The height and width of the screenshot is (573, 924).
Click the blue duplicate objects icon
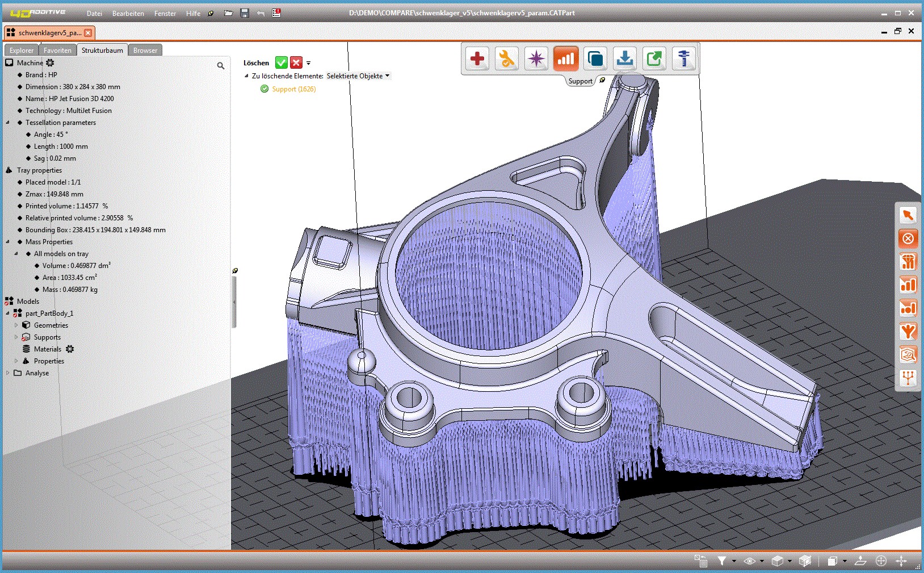[595, 58]
